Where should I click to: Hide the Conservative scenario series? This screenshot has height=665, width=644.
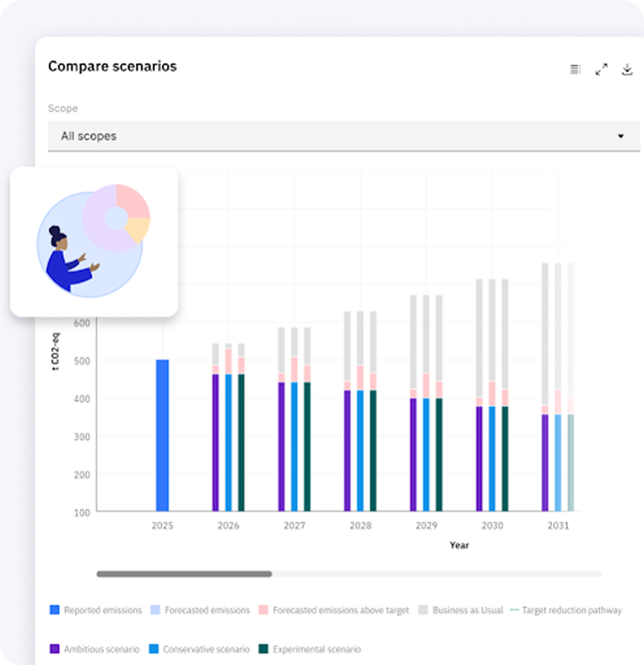(x=200, y=649)
